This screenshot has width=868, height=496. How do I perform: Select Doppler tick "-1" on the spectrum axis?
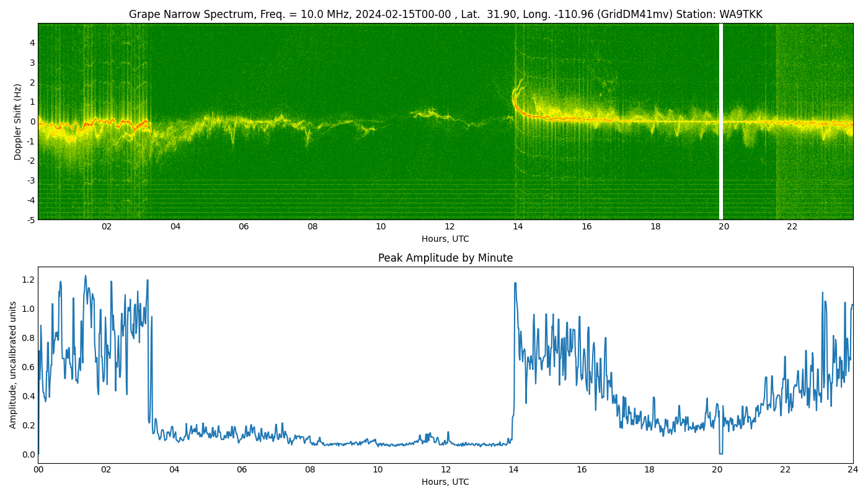[x=31, y=141]
